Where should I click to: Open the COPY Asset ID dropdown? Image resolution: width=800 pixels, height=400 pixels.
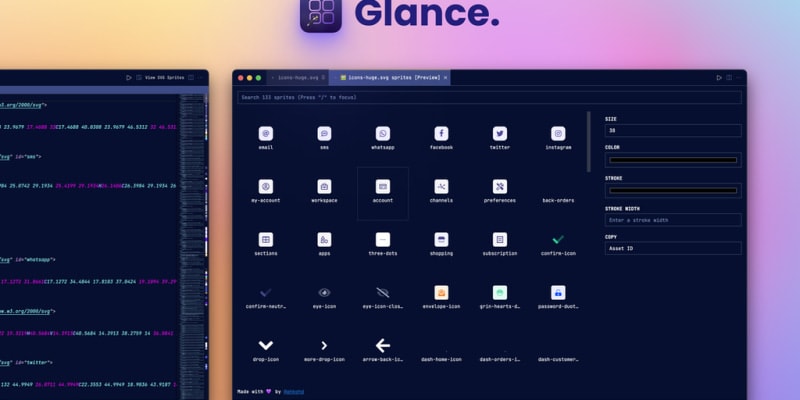click(673, 248)
